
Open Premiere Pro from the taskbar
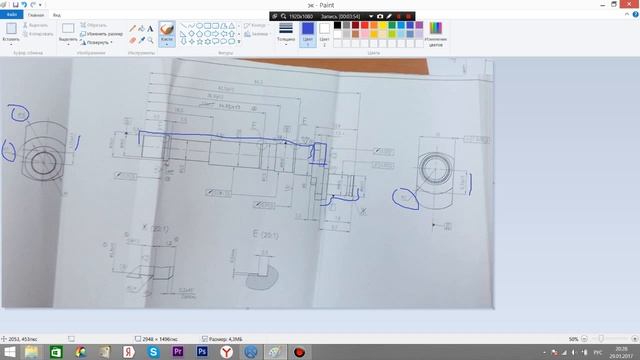click(178, 351)
